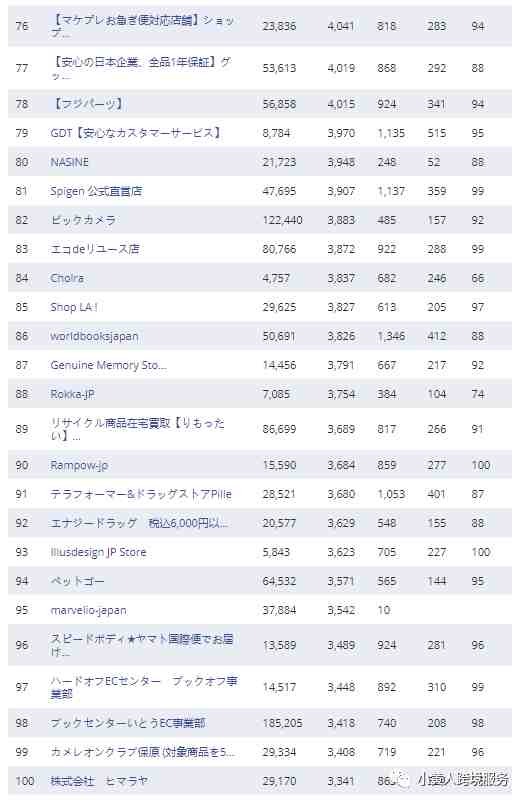Screen dimensions: 525x803
Task: Click the GDT【安心なカスタマーサービス】 link
Action: coord(136,133)
